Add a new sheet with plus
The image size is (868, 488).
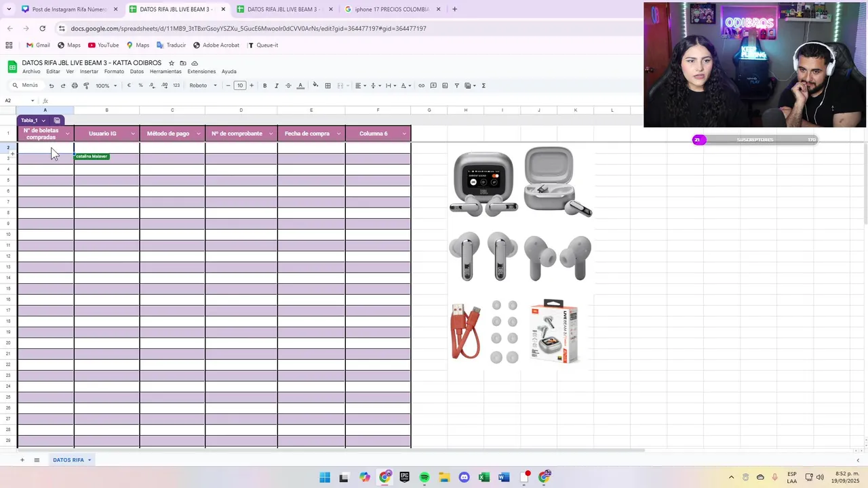coord(22,460)
